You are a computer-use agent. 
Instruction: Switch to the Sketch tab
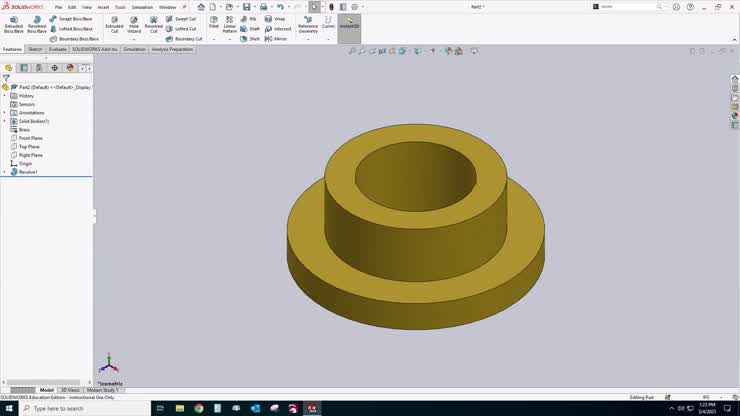35,49
